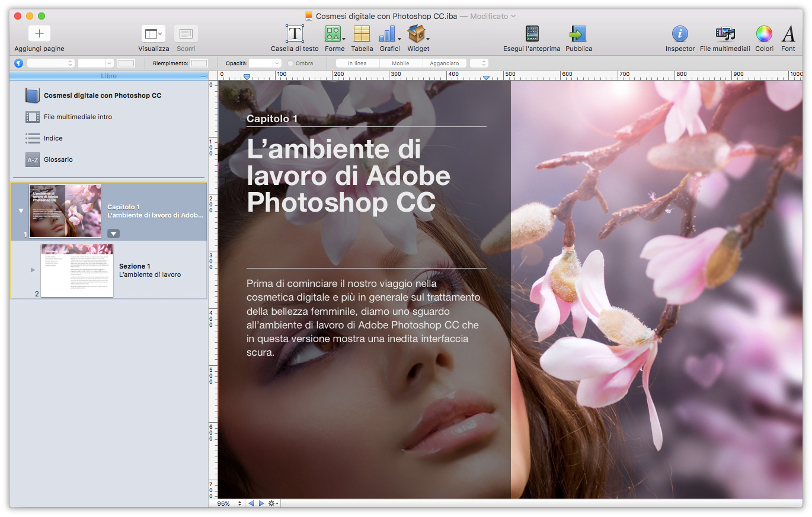The width and height of the screenshot is (812, 517).
Task: Click the Capitolo 1 heading on page
Action: (x=272, y=119)
